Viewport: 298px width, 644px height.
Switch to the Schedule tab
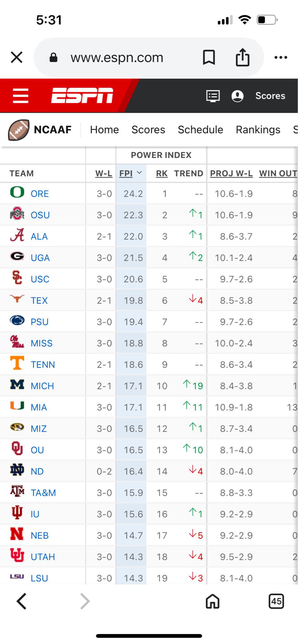click(200, 130)
